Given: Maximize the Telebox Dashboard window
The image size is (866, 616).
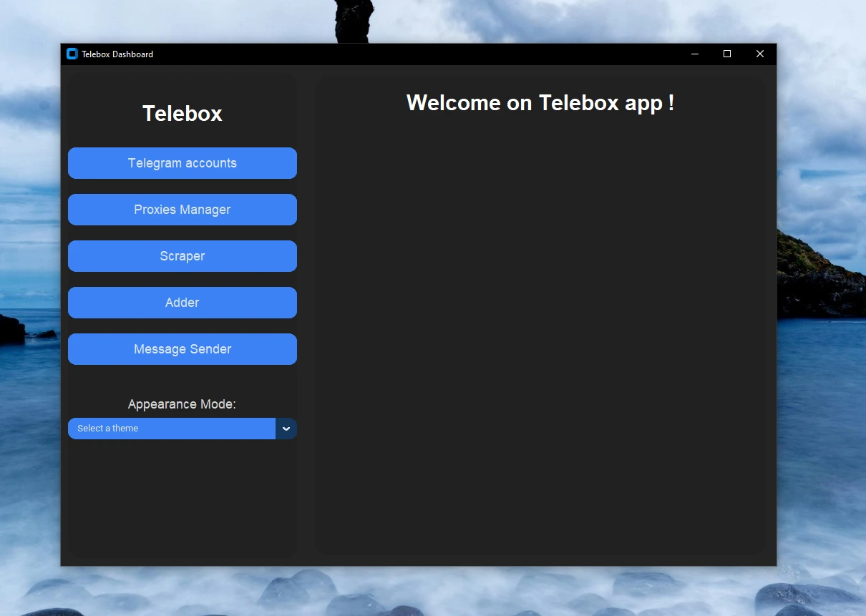Looking at the screenshot, I should [x=727, y=54].
